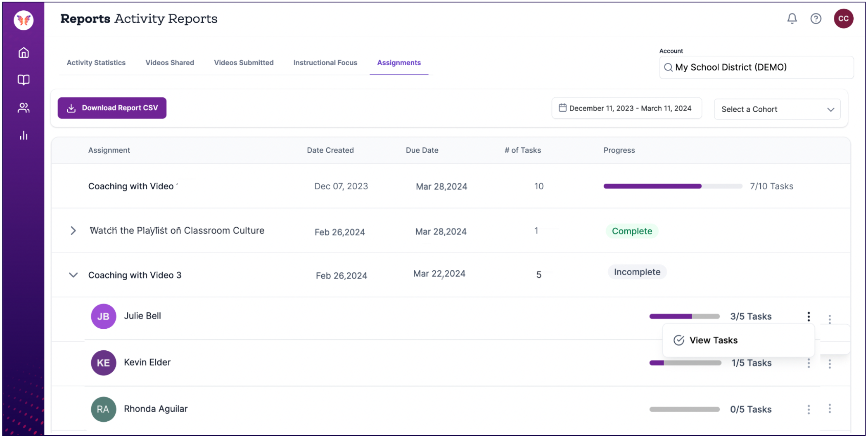This screenshot has height=439, width=868.
Task: Open the Select a Cohort dropdown
Action: pos(777,109)
